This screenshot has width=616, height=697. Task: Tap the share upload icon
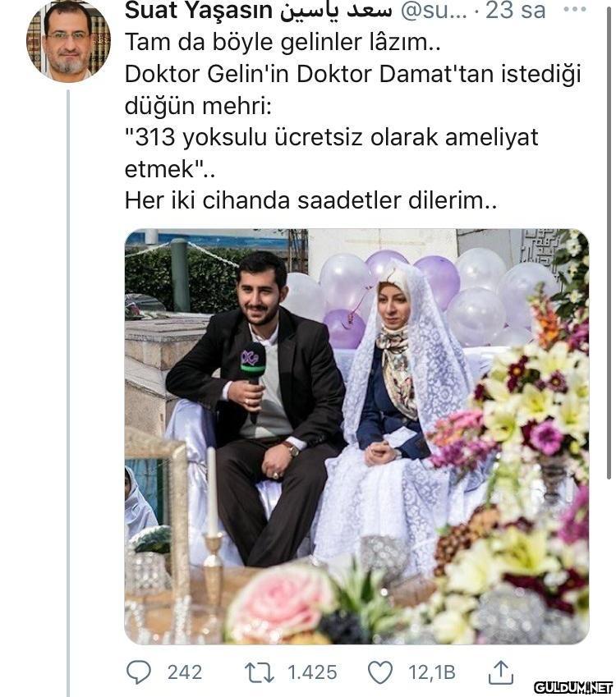tap(501, 672)
